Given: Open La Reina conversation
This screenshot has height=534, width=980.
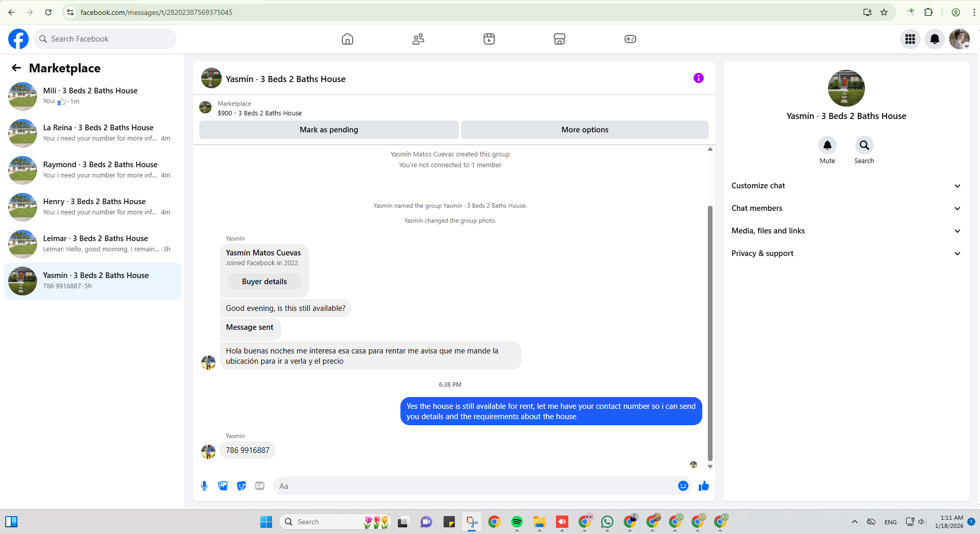Looking at the screenshot, I should point(92,133).
